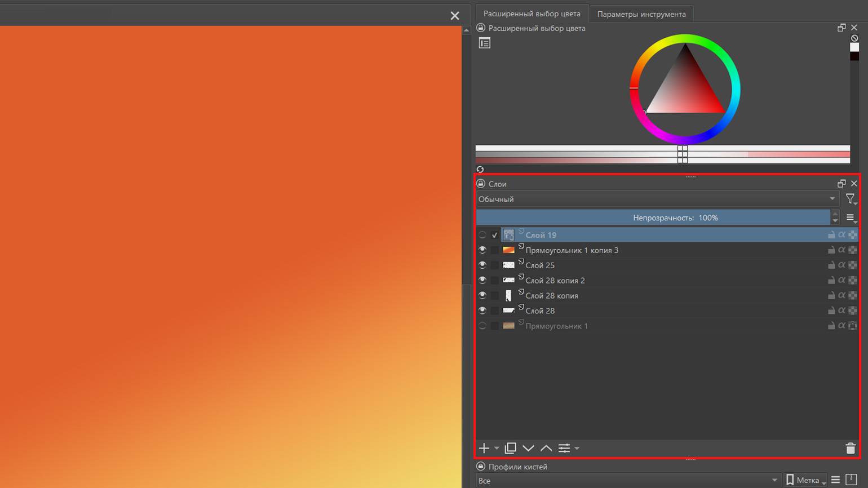This screenshot has height=488, width=868.
Task: Select the Слой 28 копия 2 layer
Action: click(555, 280)
